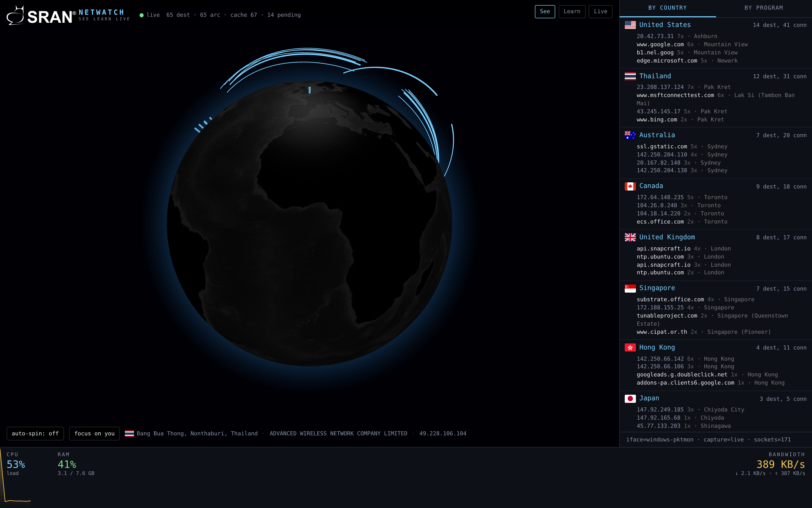The height and width of the screenshot is (508, 812).
Task: Click the United States flag icon
Action: click(630, 25)
